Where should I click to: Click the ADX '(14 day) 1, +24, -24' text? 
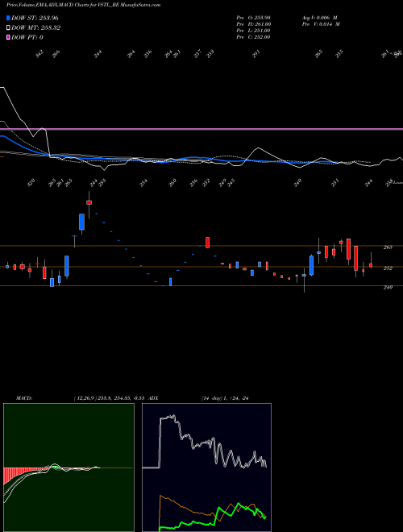click(225, 398)
